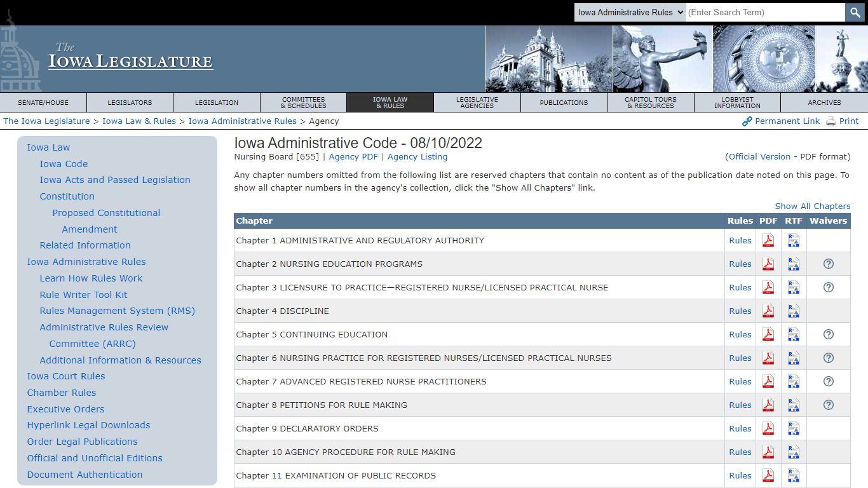Open the Chapter 8 PDF icon
The height and width of the screenshot is (488, 868).
(768, 405)
